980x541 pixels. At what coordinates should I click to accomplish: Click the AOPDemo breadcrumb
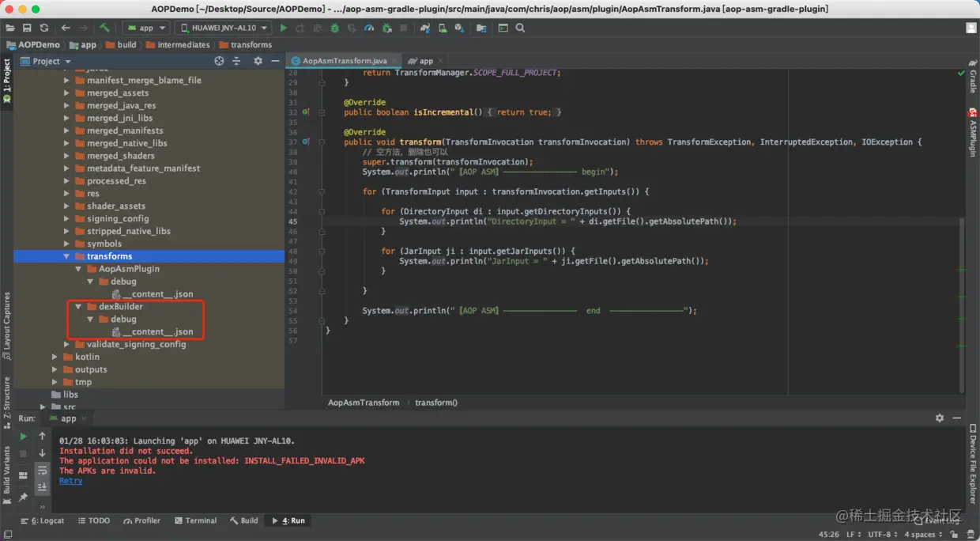[x=33, y=45]
